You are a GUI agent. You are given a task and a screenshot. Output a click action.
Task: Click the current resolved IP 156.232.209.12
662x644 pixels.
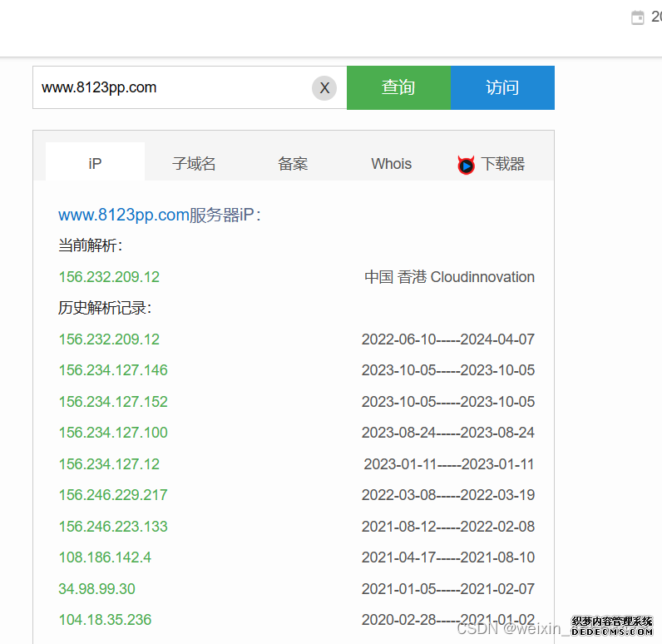point(109,277)
